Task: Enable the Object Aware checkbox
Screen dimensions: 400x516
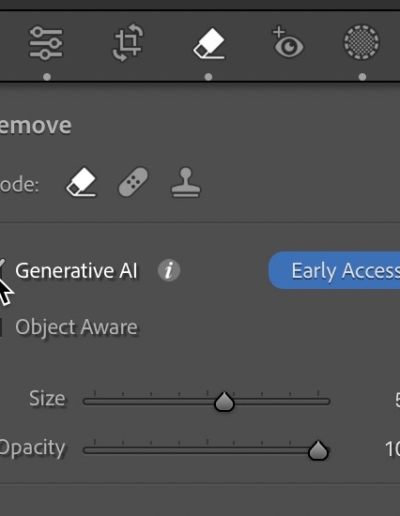Action: (1, 327)
